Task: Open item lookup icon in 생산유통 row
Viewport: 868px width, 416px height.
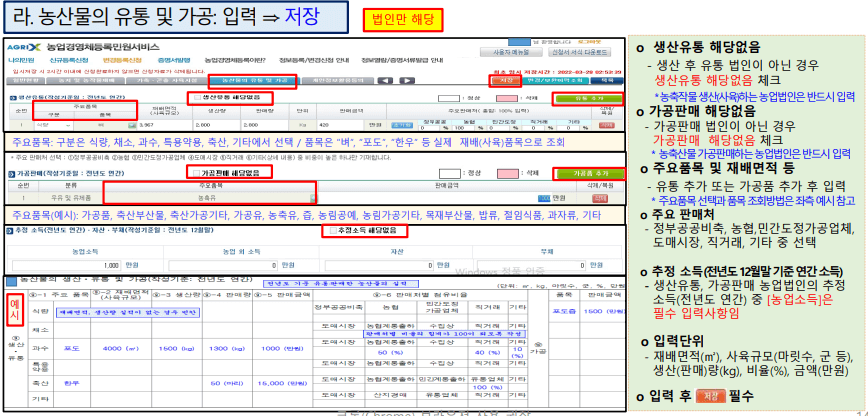Action: coord(132,125)
